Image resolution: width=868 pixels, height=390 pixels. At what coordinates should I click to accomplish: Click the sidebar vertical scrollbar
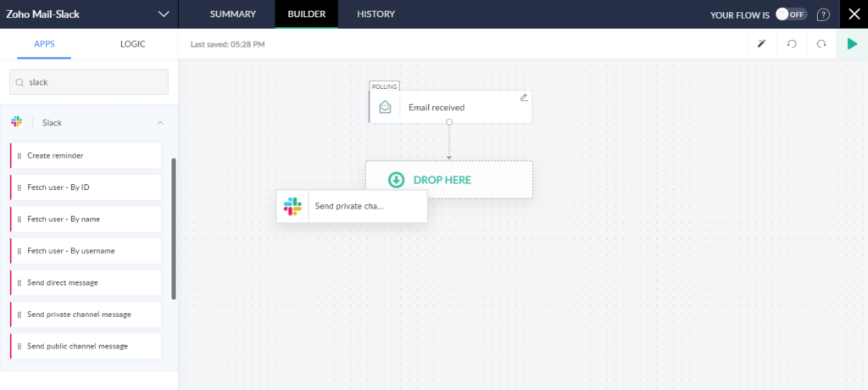[x=174, y=229]
